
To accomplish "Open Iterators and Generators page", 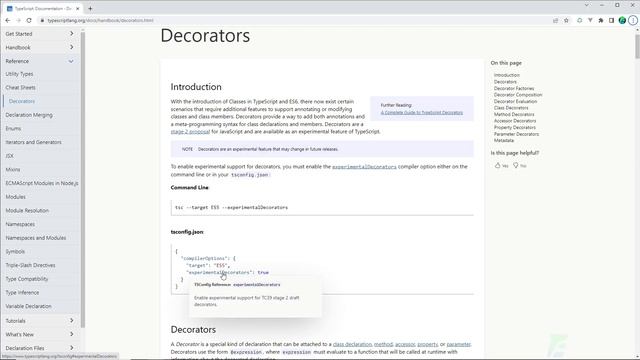I will click(33, 142).
